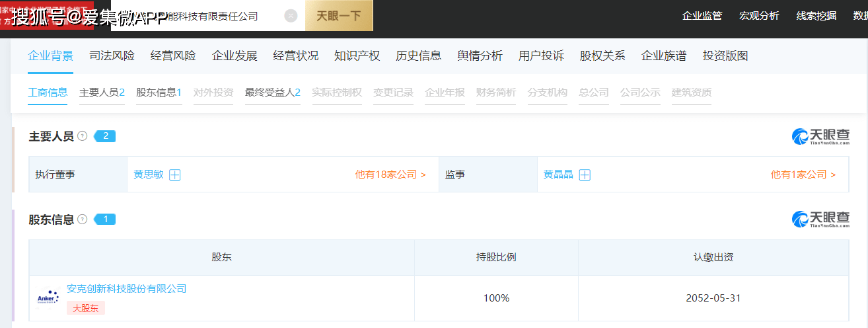Open the profile of 黄晶晶
868x328 pixels.
point(558,175)
